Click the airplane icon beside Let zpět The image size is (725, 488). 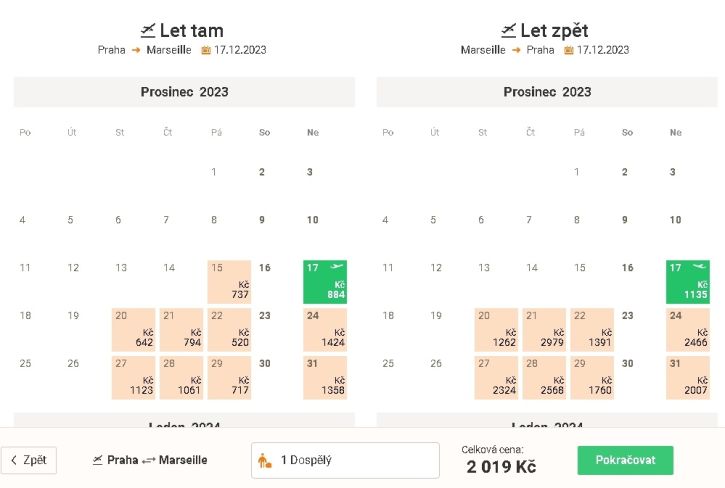(509, 31)
